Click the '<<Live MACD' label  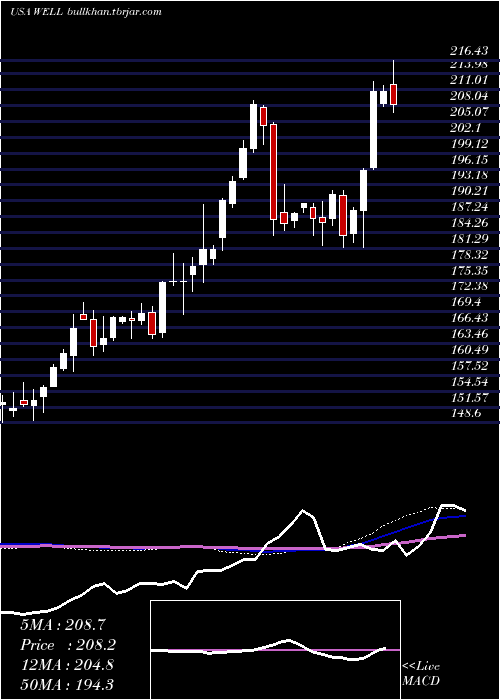[421, 674]
